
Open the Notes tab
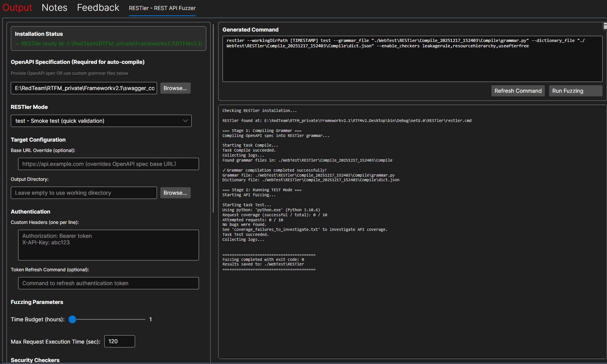click(54, 8)
